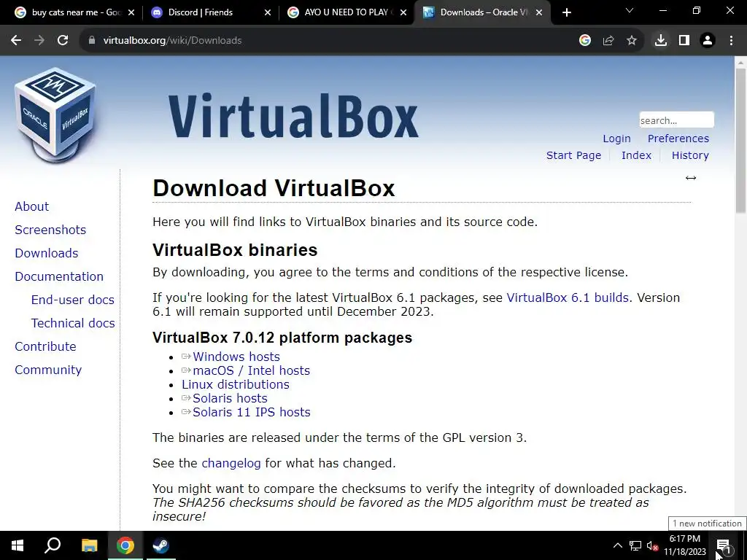Open the changelog link

point(231,463)
